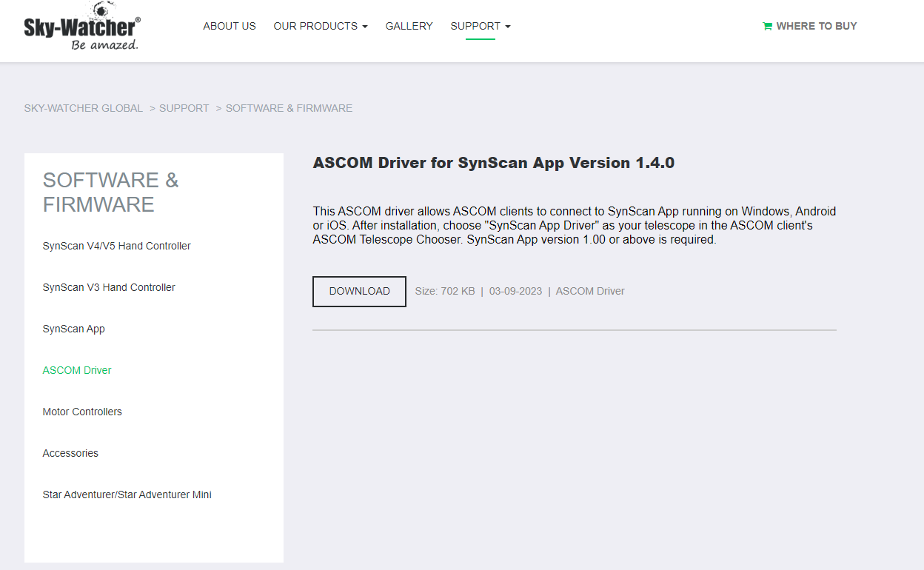
Task: Download the ASCOM driver file
Action: pos(359,292)
